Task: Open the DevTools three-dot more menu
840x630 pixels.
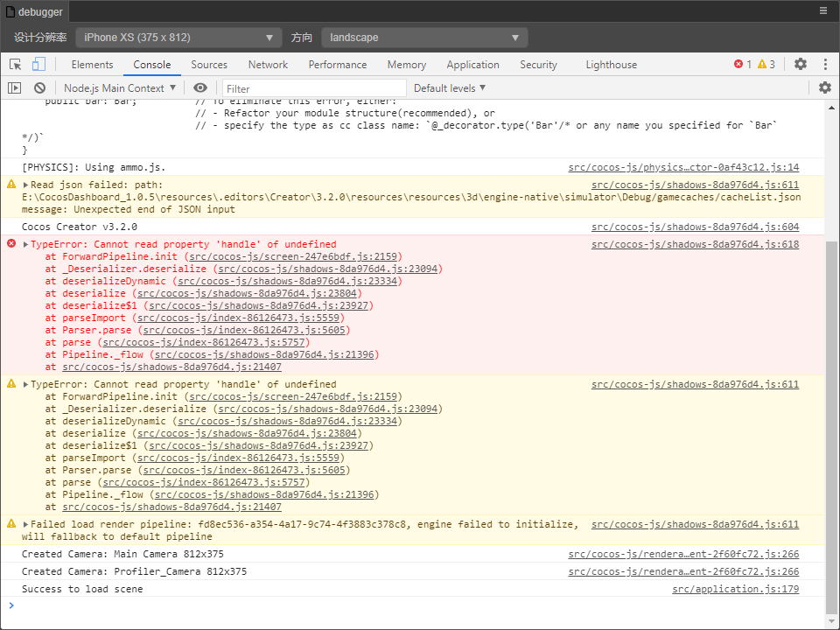Action: [x=825, y=64]
